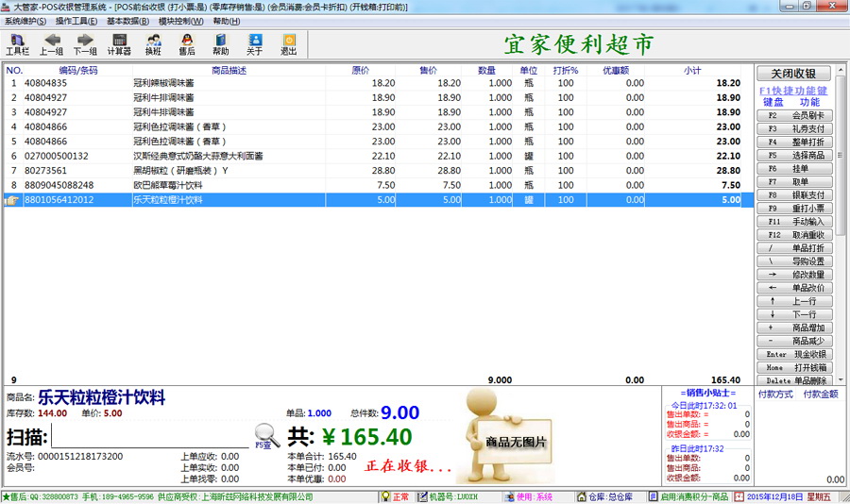The height and width of the screenshot is (504, 850).
Task: Click the 关闭收银 button
Action: [x=793, y=74]
